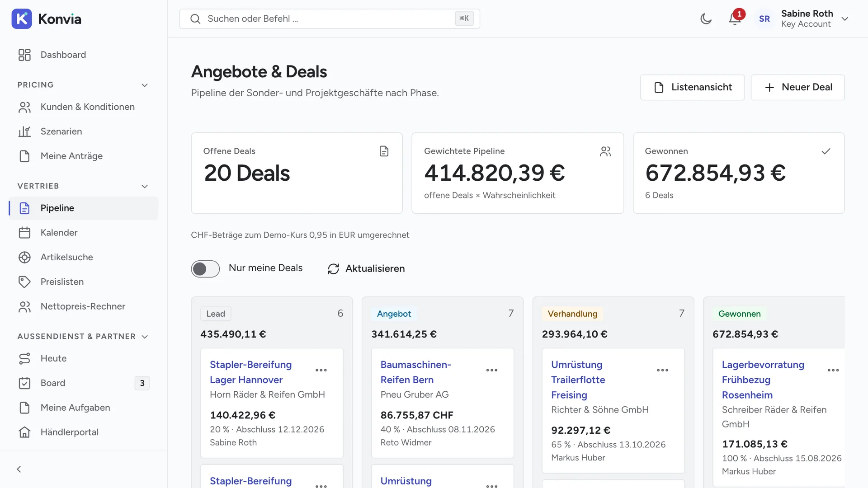Click the Nettopreis-Rechner icon
Viewport: 868px width, 488px height.
click(x=24, y=307)
